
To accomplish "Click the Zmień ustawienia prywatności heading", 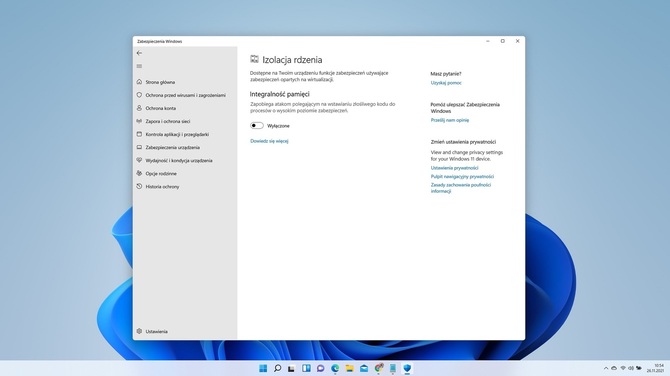I will click(x=463, y=142).
